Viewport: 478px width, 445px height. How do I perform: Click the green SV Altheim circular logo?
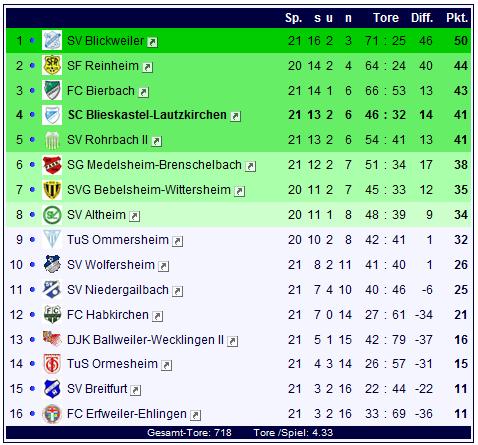point(52,215)
